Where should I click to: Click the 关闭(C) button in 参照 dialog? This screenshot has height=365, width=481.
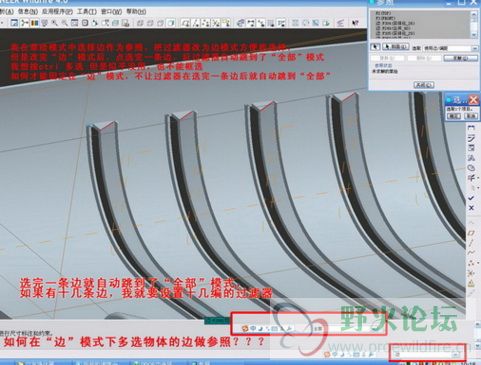pyautogui.click(x=424, y=85)
